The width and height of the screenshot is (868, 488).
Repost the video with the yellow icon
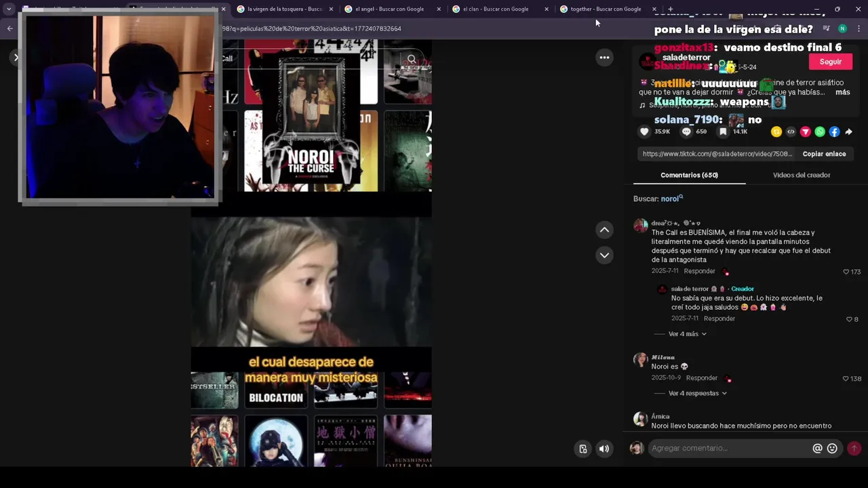coord(776,131)
